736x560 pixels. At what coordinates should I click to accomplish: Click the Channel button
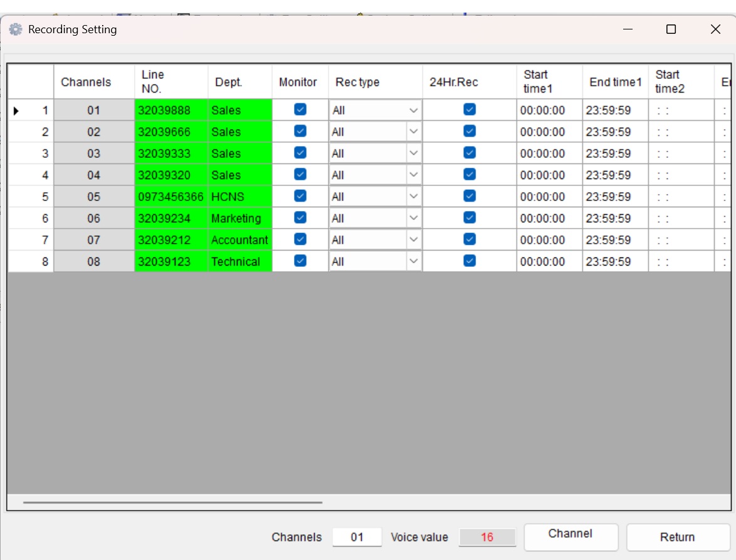pyautogui.click(x=570, y=537)
